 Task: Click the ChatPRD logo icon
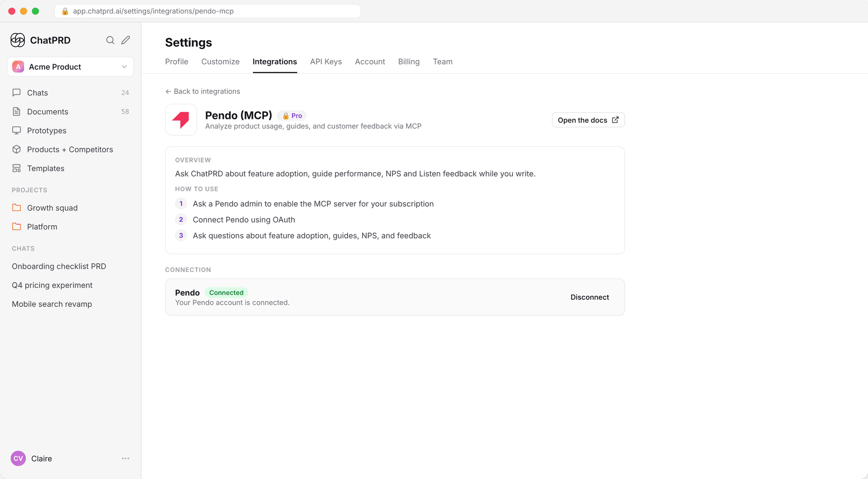coord(18,40)
